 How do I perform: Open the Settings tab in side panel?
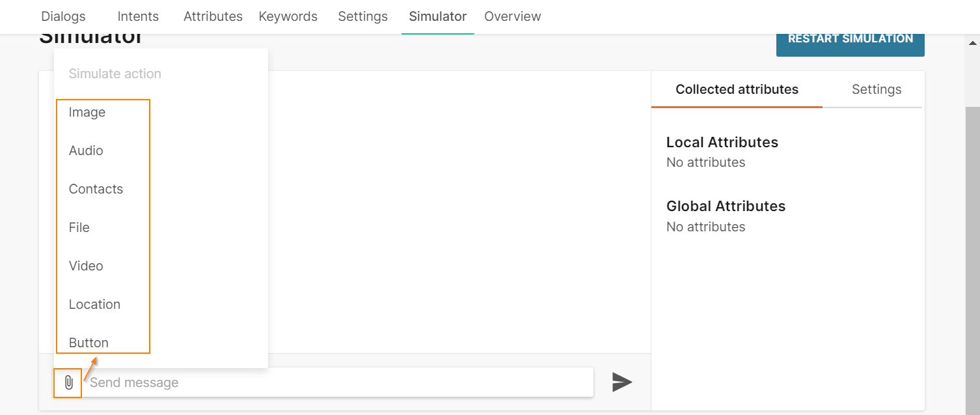click(876, 89)
